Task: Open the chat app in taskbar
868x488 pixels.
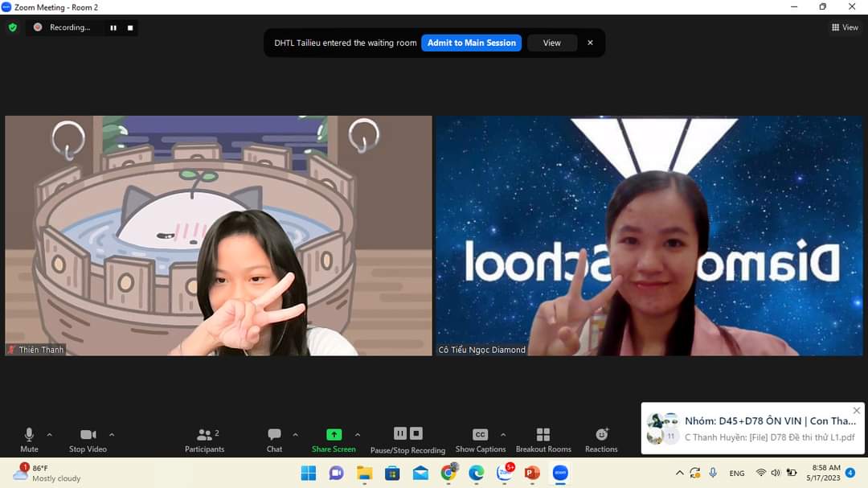Action: click(x=336, y=473)
